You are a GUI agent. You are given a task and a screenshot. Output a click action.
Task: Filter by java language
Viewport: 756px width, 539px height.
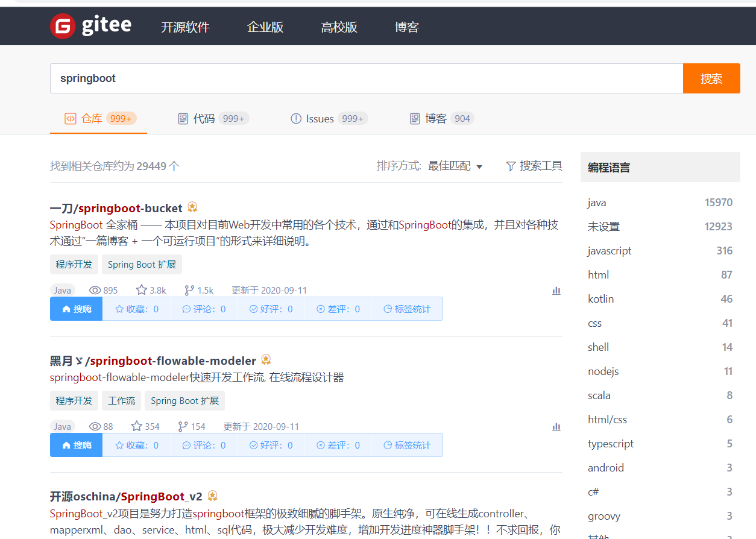[660, 203]
